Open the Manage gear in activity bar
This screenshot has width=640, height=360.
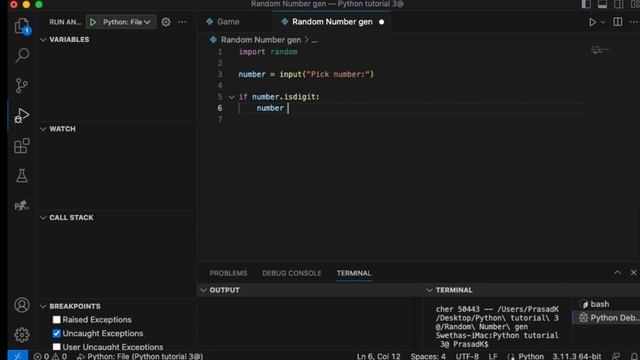coord(22,335)
